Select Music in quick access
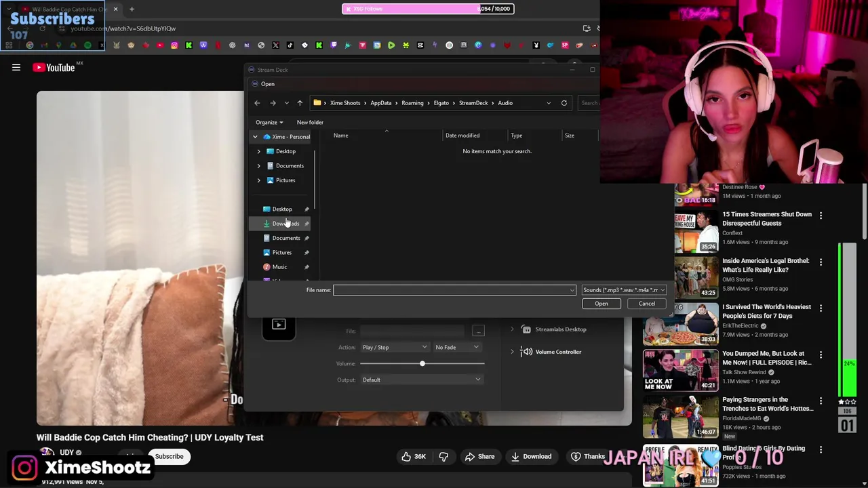The image size is (868, 488). coord(279,267)
